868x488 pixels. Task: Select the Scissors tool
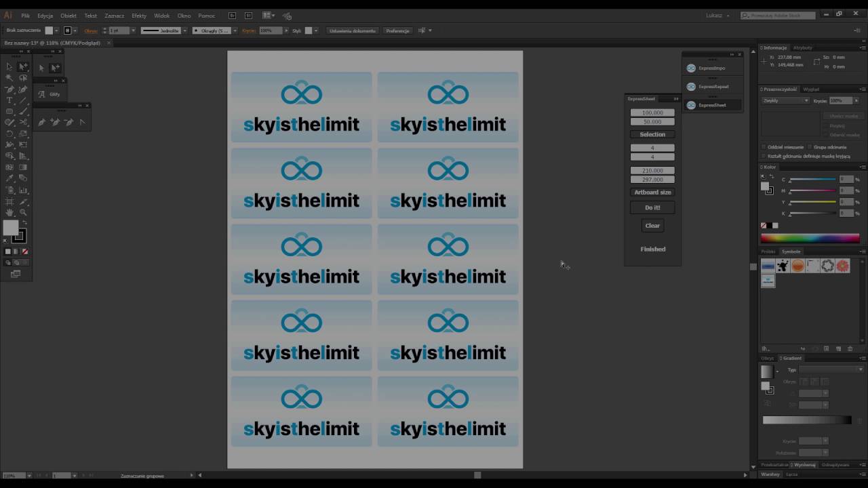click(23, 123)
